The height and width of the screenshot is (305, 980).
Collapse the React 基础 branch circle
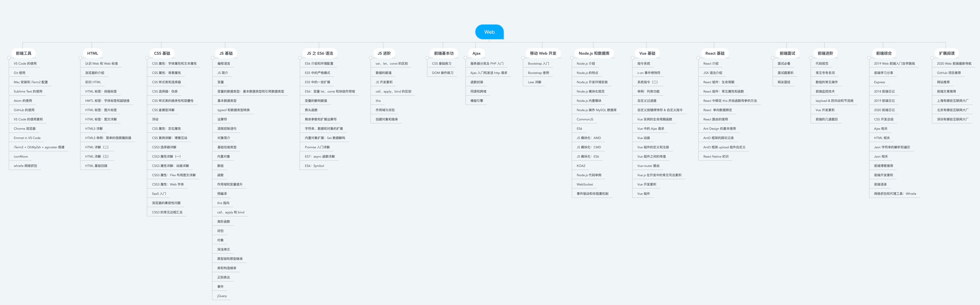pyautogui.click(x=699, y=58)
